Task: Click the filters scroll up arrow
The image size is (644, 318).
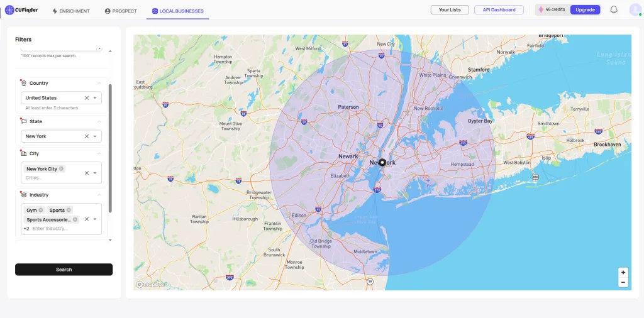Action: tap(109, 52)
